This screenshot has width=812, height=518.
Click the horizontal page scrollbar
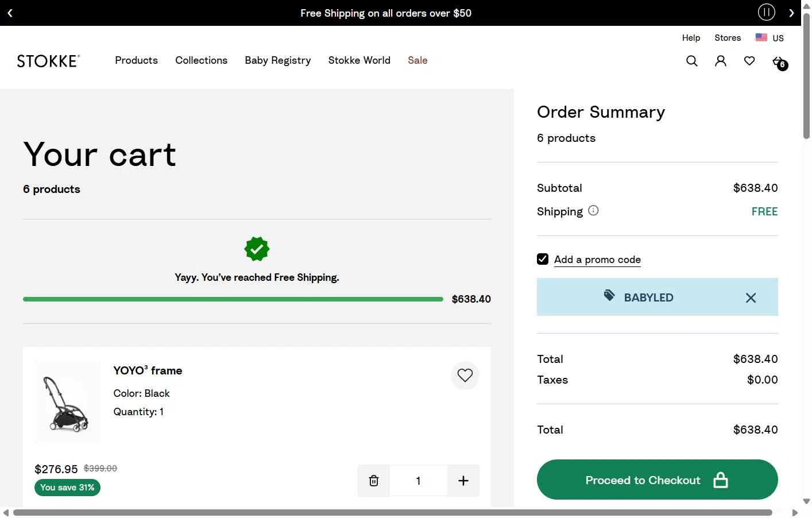coord(393,512)
